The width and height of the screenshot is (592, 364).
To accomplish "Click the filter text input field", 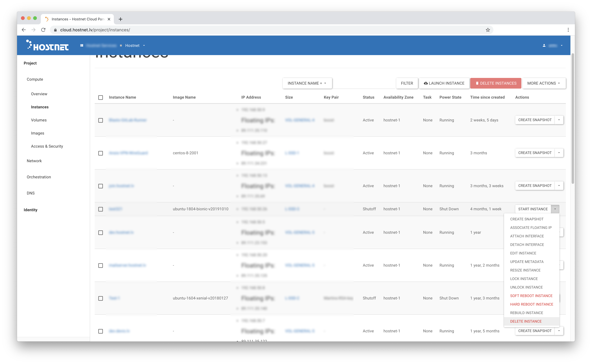I will 364,83.
